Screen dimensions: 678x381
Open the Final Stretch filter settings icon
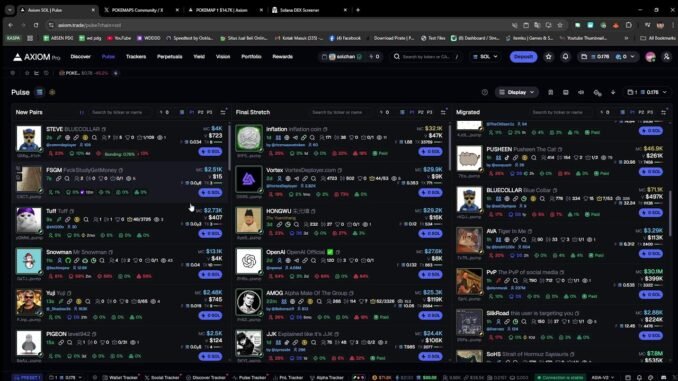pyautogui.click(x=443, y=112)
